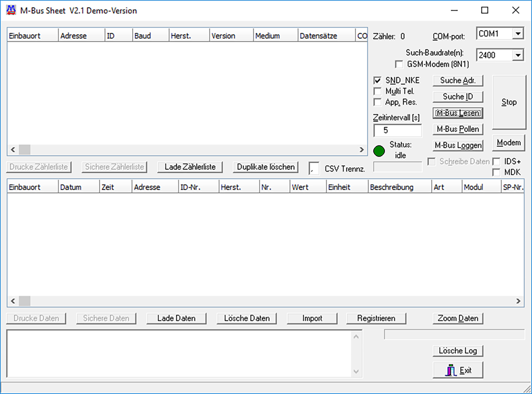
Task: Click the Suche ID button
Action: tap(458, 97)
